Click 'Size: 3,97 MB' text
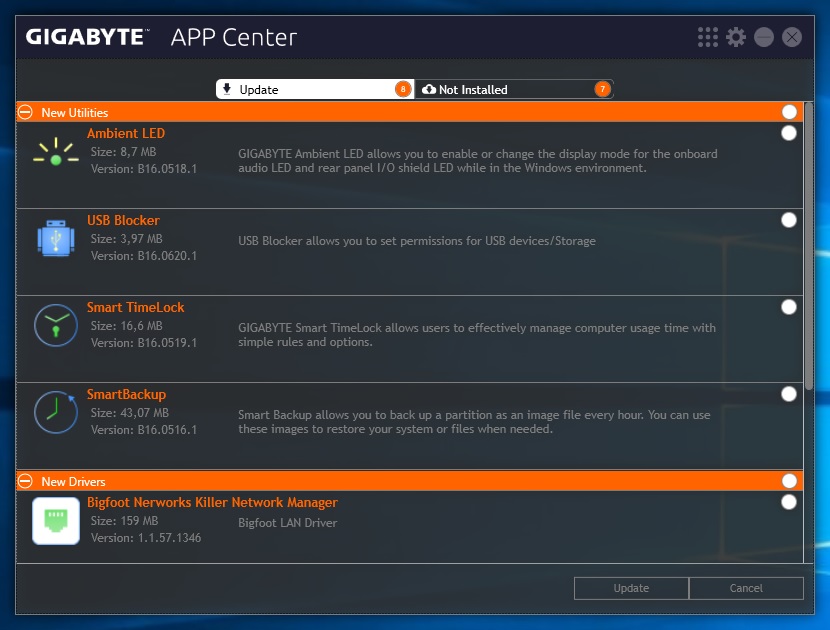Image resolution: width=830 pixels, height=630 pixels. click(127, 239)
